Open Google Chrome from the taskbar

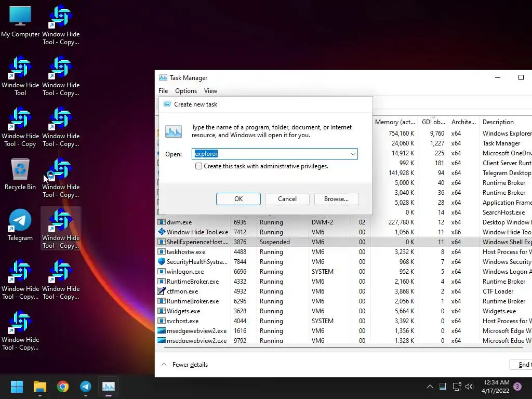click(x=63, y=387)
